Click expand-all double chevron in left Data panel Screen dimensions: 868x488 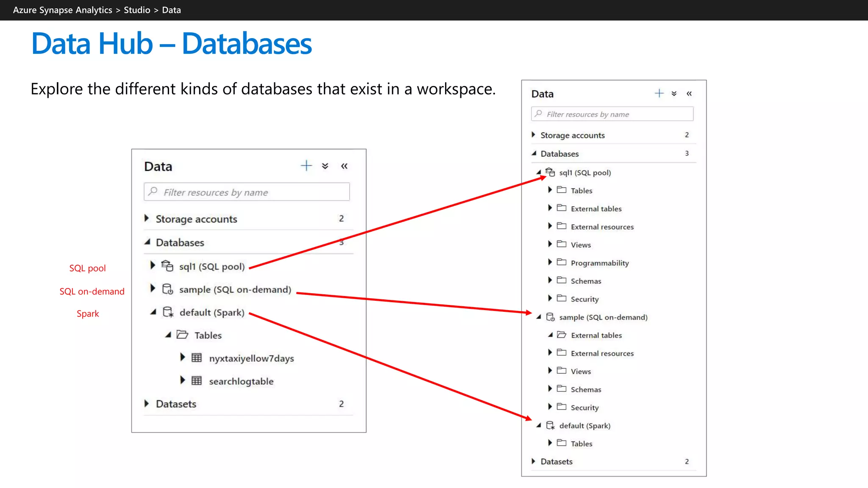[x=325, y=166]
